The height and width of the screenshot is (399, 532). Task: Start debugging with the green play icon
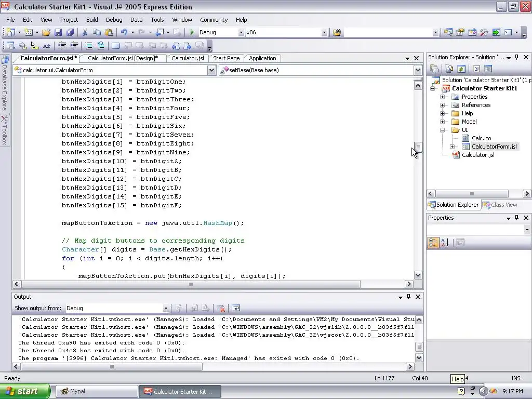(x=192, y=32)
